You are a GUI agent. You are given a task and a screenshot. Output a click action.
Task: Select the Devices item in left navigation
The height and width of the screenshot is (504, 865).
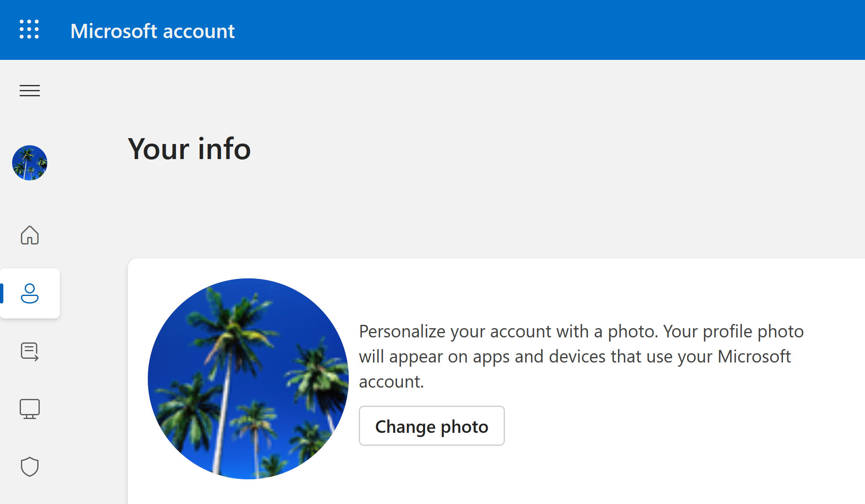pos(30,409)
